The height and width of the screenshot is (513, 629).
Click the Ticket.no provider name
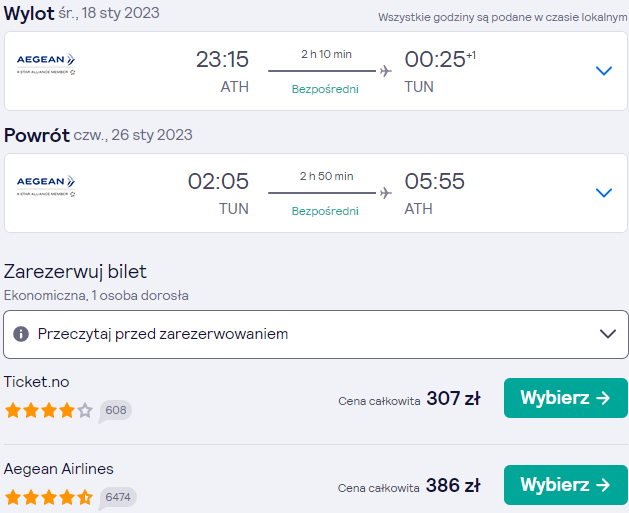coord(37,382)
